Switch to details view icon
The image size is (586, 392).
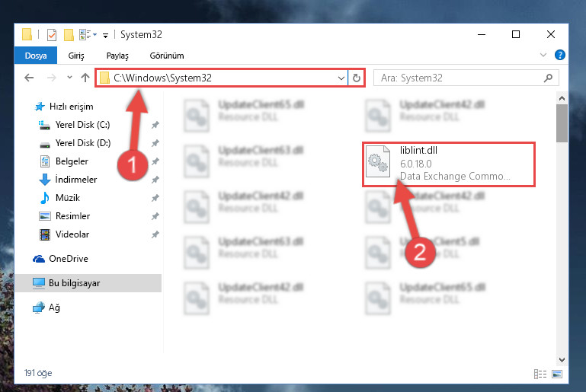coord(540,374)
